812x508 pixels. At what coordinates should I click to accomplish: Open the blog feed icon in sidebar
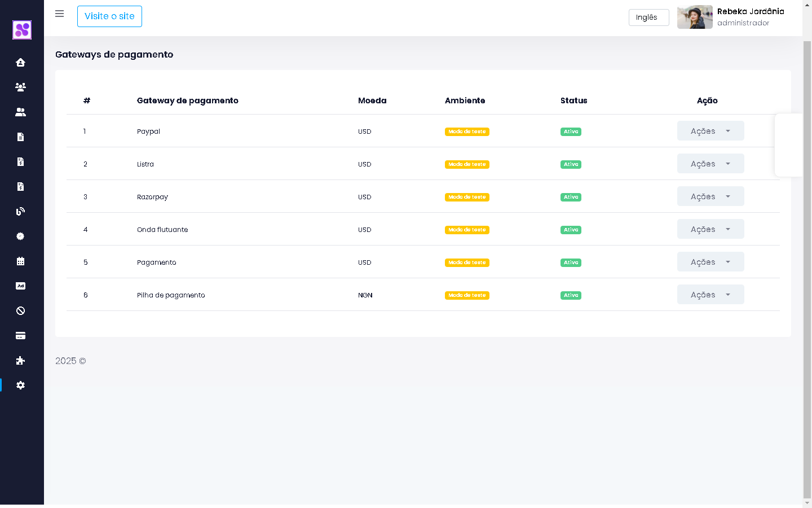21,212
